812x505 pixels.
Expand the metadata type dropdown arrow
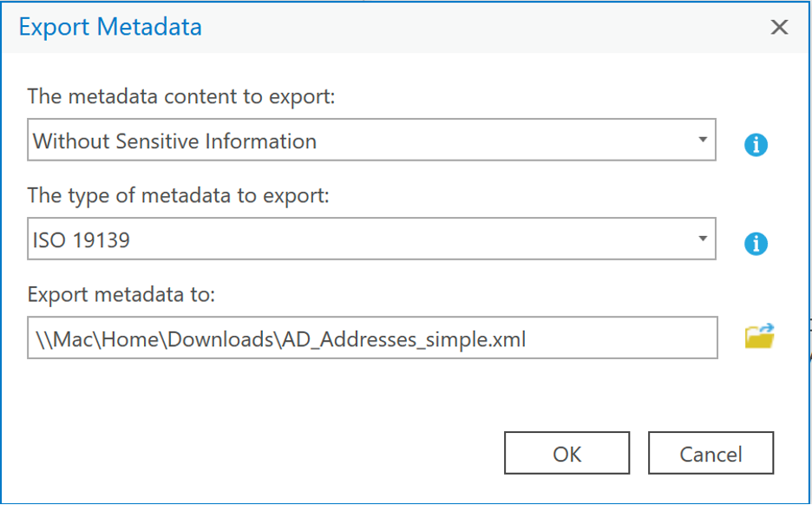pos(703,239)
